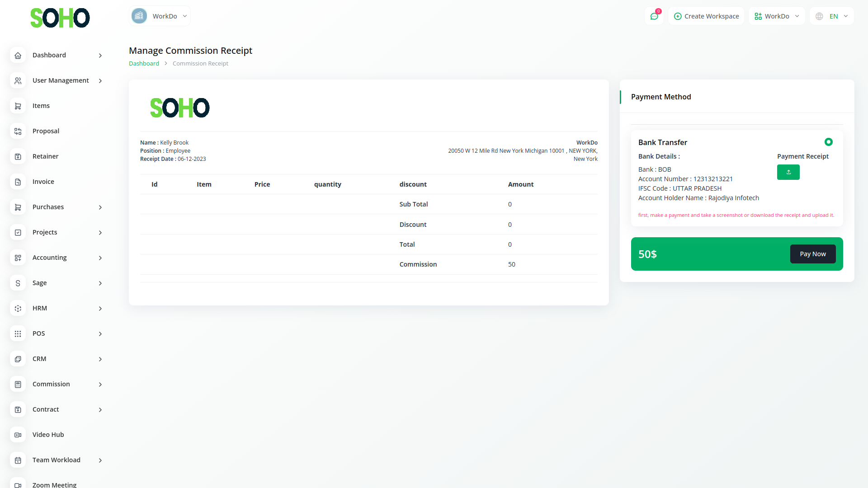Open the Items cart icon
The height and width of the screenshot is (488, 868).
pyautogui.click(x=18, y=106)
